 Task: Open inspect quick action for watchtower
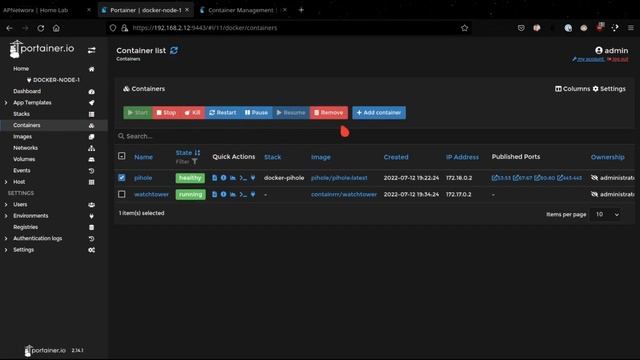[223, 194]
